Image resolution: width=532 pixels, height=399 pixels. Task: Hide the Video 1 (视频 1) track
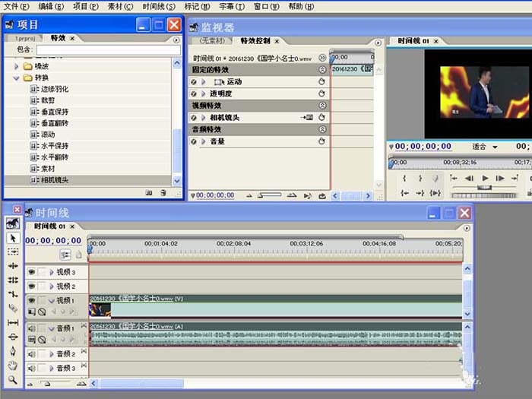(x=31, y=300)
